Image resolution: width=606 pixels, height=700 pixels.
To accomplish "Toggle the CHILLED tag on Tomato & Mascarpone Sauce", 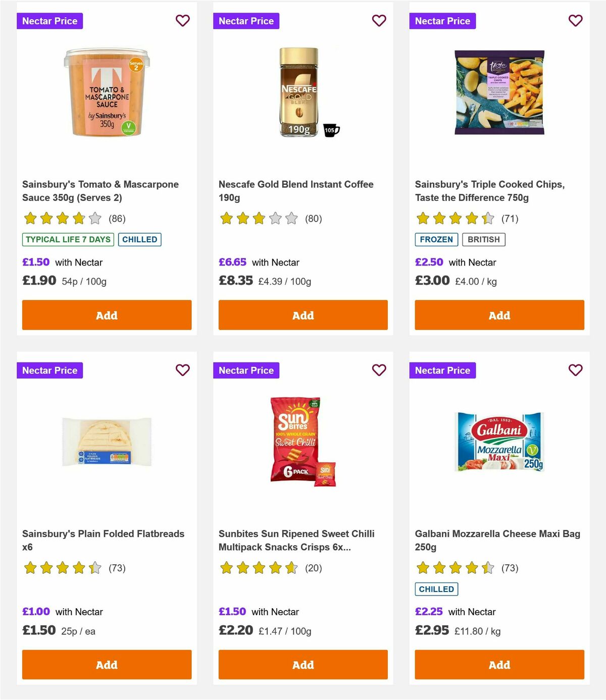I will 140,239.
